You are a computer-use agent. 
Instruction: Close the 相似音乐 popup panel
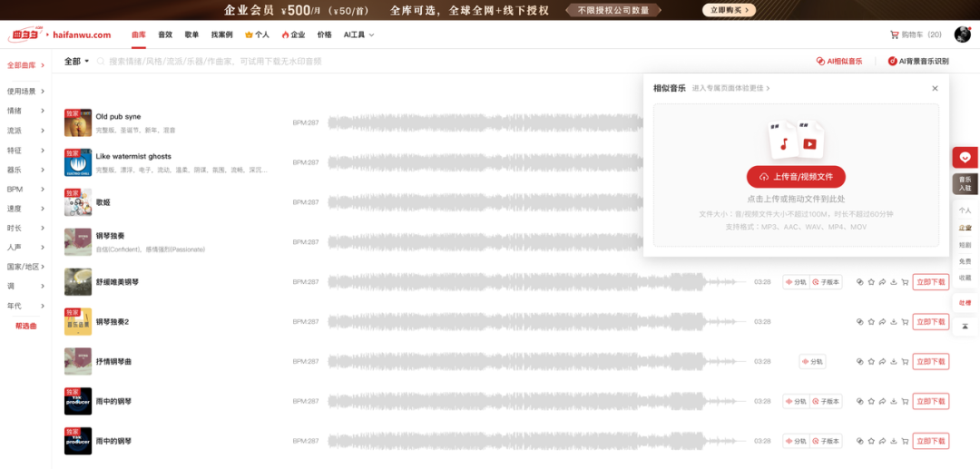(935, 88)
